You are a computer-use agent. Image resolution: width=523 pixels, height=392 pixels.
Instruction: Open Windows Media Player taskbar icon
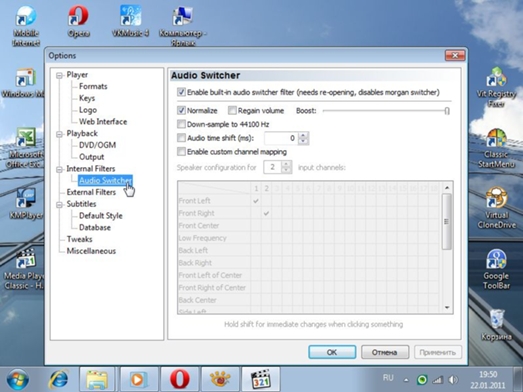[138, 379]
